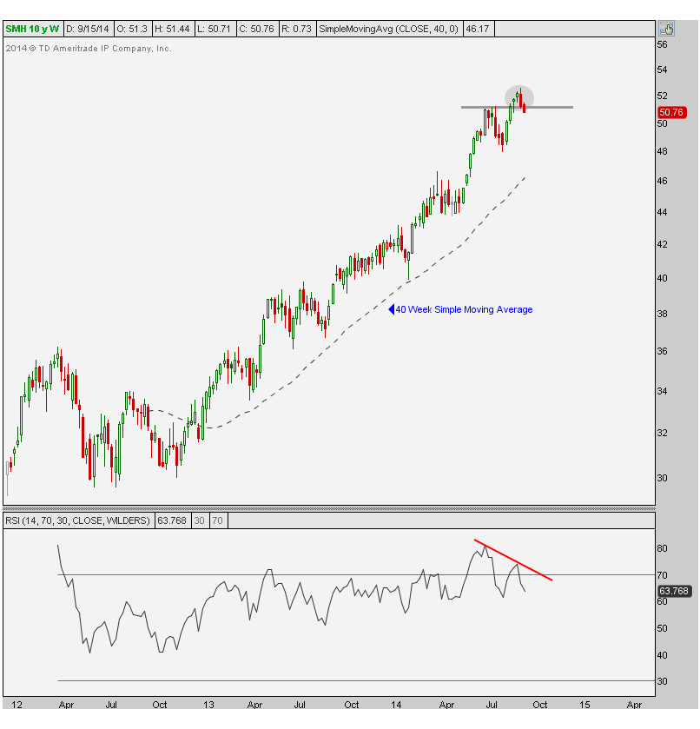Click the RSI oversold 30 box

tap(200, 520)
